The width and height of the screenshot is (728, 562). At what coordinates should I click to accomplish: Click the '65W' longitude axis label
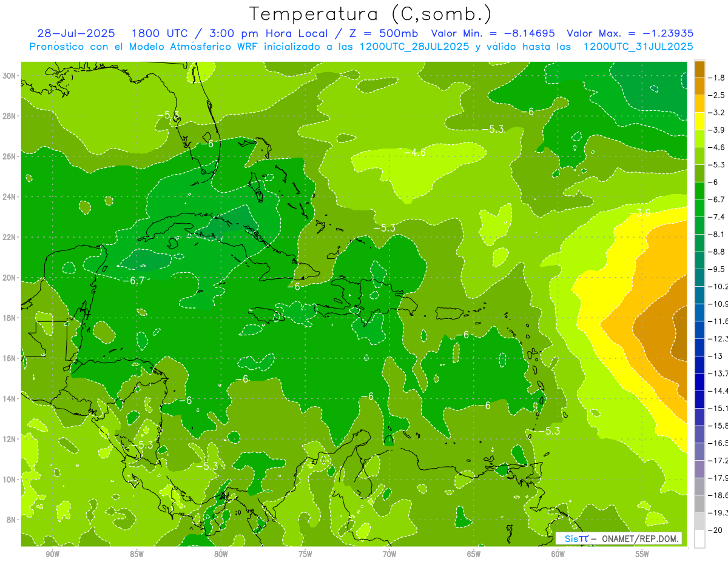pos(474,554)
